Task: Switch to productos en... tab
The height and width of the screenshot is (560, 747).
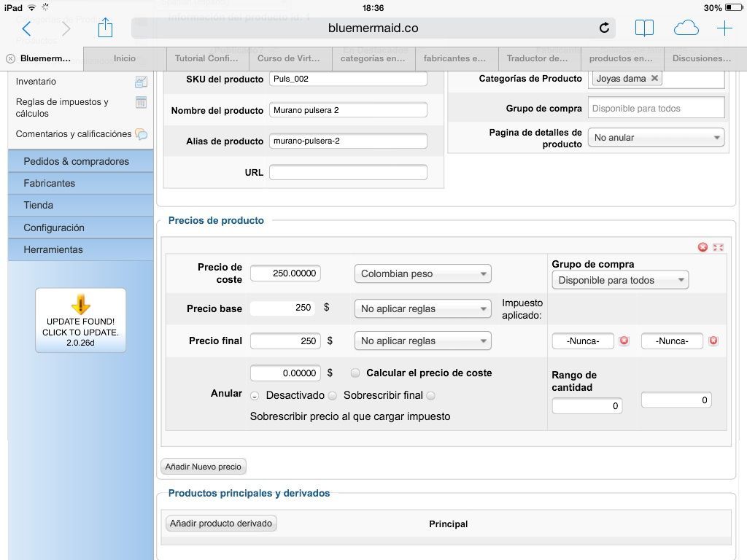Action: [x=622, y=58]
